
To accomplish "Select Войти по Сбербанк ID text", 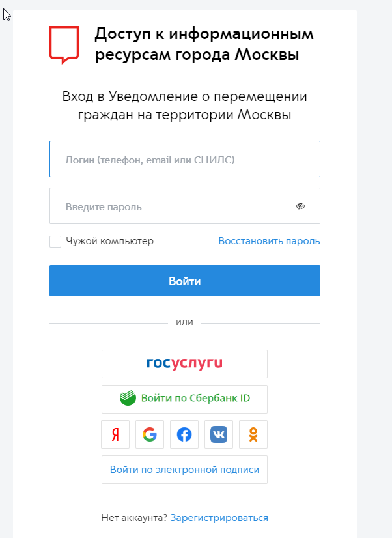I will [x=195, y=398].
